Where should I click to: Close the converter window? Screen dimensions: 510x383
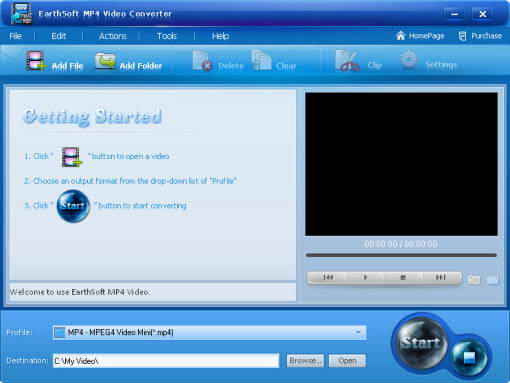pyautogui.click(x=482, y=14)
